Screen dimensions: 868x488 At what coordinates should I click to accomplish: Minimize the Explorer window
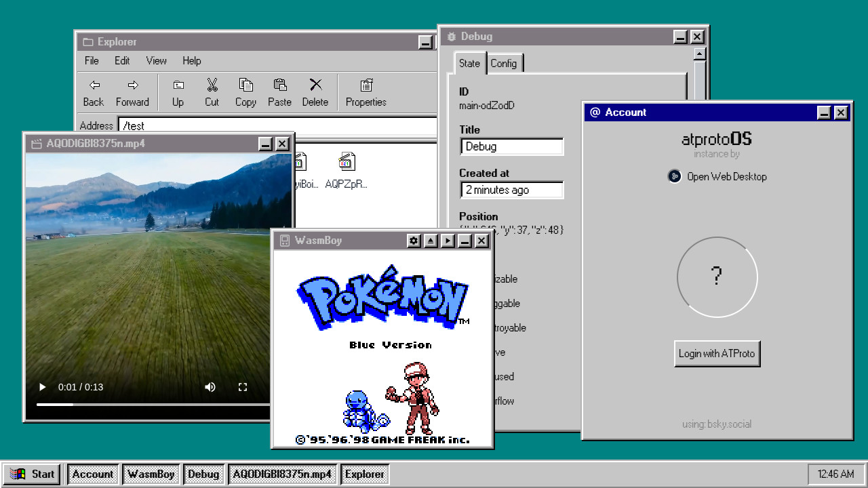pyautogui.click(x=426, y=42)
